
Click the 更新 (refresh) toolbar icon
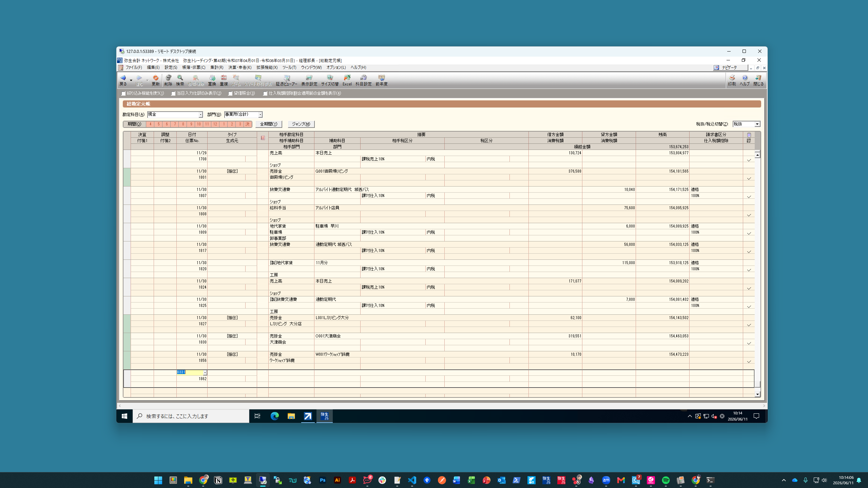pos(155,80)
